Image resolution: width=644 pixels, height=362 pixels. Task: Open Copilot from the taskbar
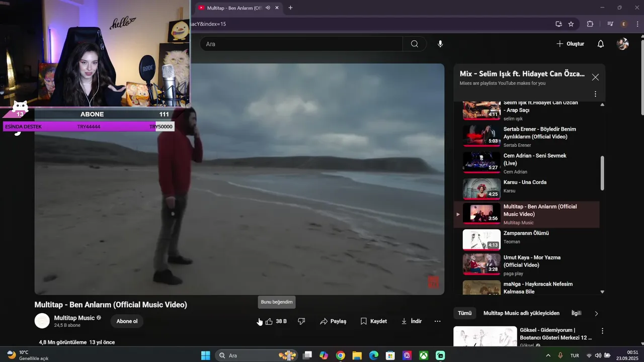324,355
